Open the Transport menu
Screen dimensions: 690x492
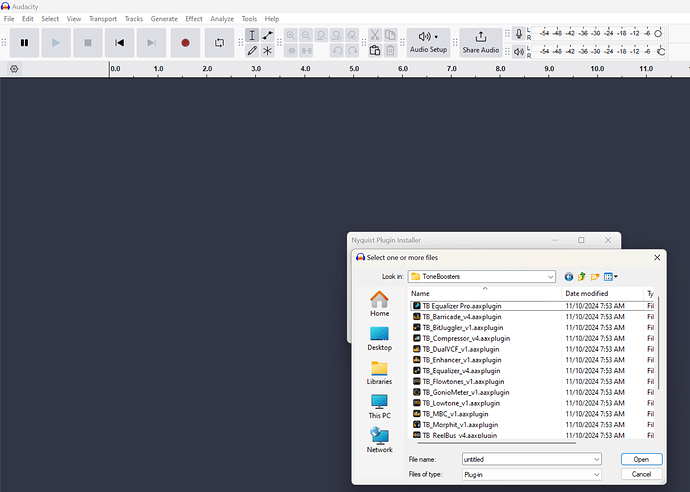point(103,19)
